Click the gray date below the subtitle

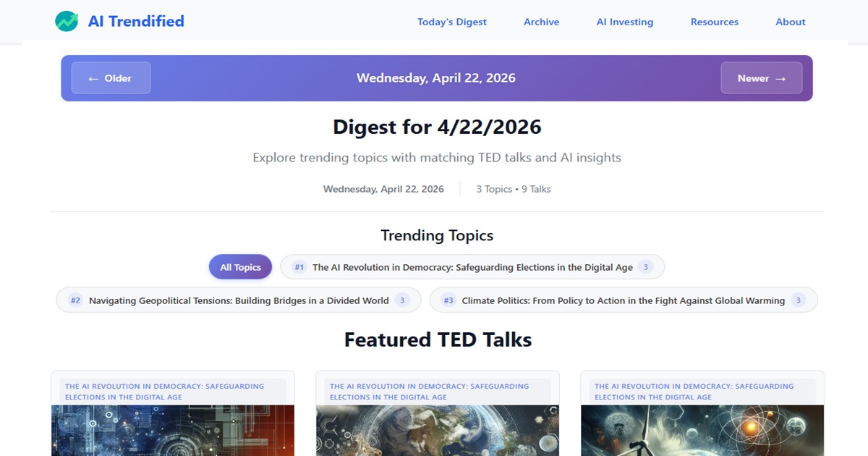[383, 189]
